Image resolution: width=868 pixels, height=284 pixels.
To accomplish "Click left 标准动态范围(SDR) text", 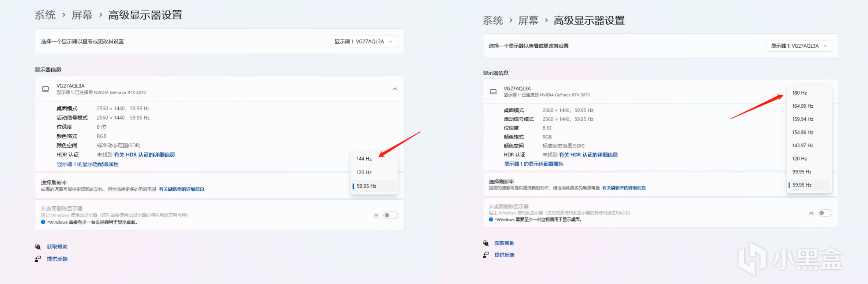I will 119,145.
